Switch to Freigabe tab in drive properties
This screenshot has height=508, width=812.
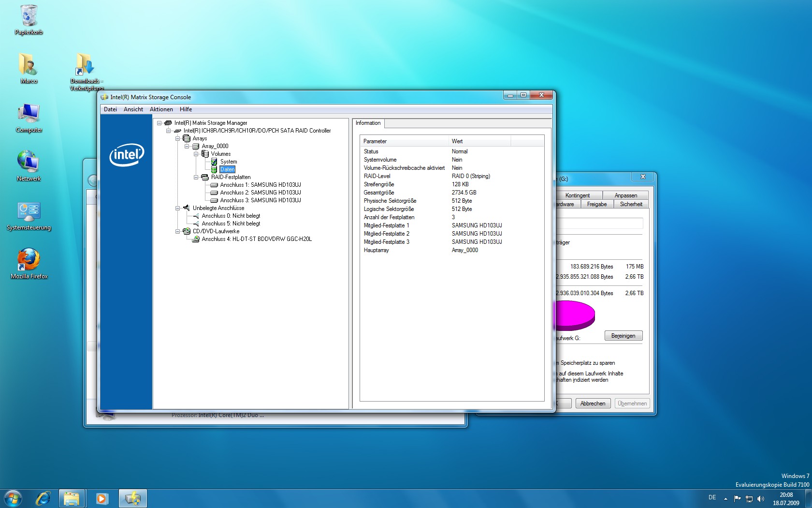pos(597,204)
